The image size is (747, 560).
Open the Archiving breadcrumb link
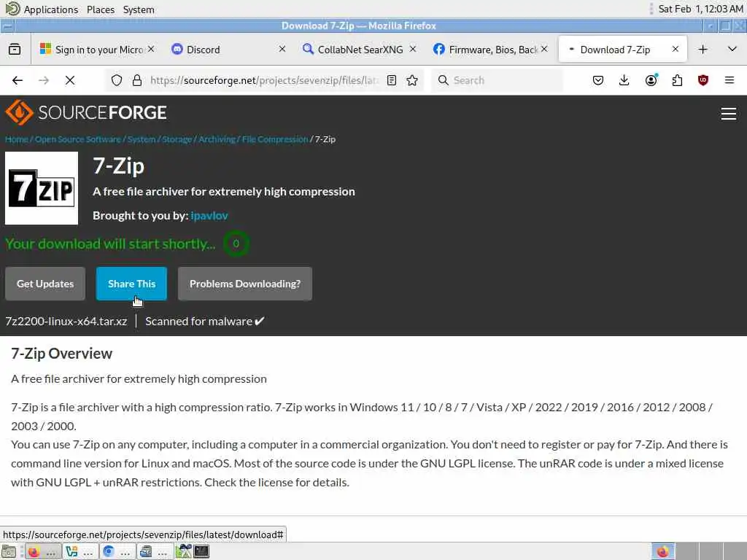(x=217, y=139)
